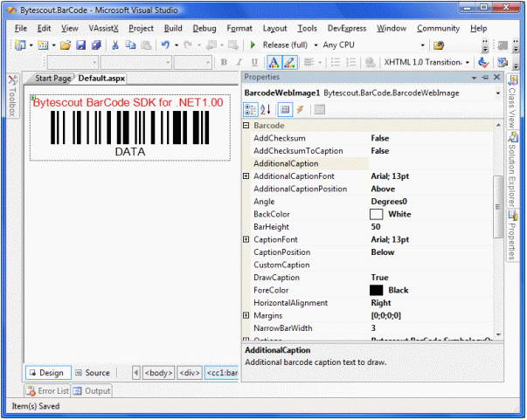Image resolution: width=527 pixels, height=420 pixels.
Task: Click the Copy toolbar icon
Action: tap(130, 45)
